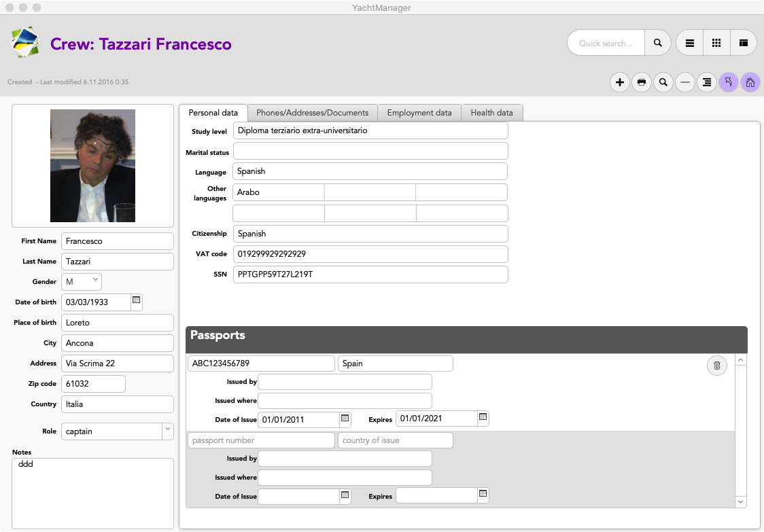The width and height of the screenshot is (764, 532).
Task: Open find mode with the round magnifier icon
Action: tap(663, 82)
